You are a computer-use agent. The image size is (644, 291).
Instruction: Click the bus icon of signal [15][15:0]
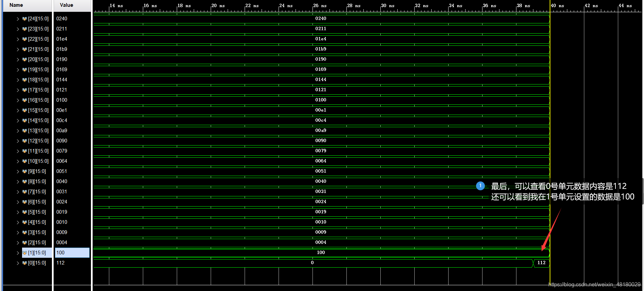(24, 111)
